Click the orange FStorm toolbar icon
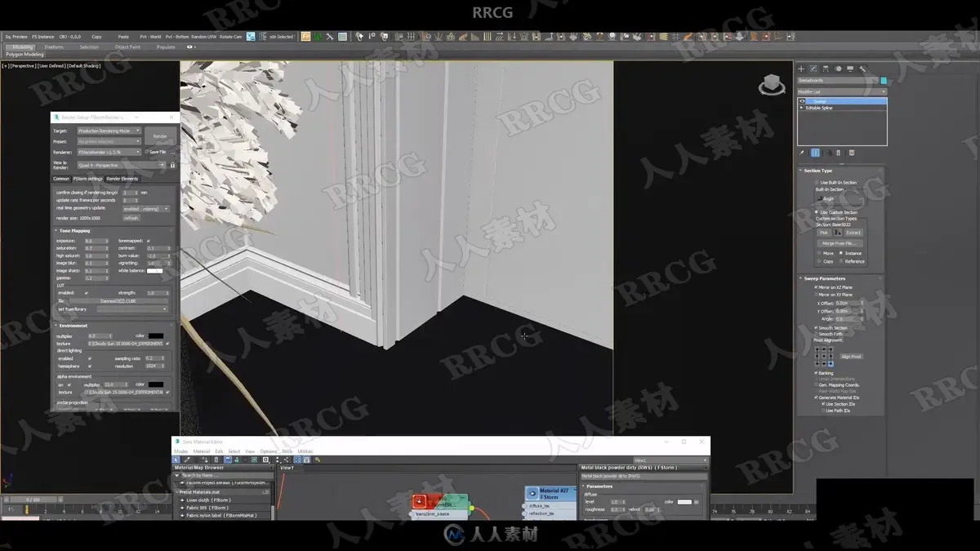Screen dimensions: 980x551 coord(305,37)
